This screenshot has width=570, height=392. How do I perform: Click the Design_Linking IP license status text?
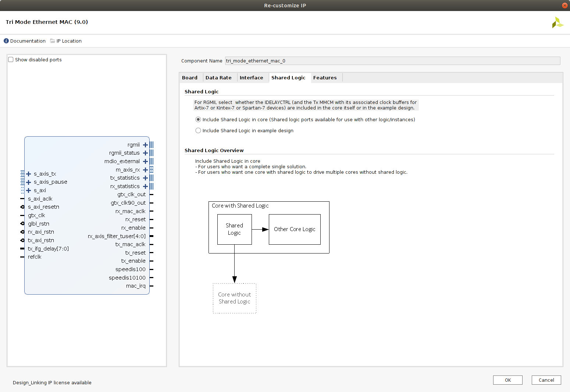pos(52,382)
